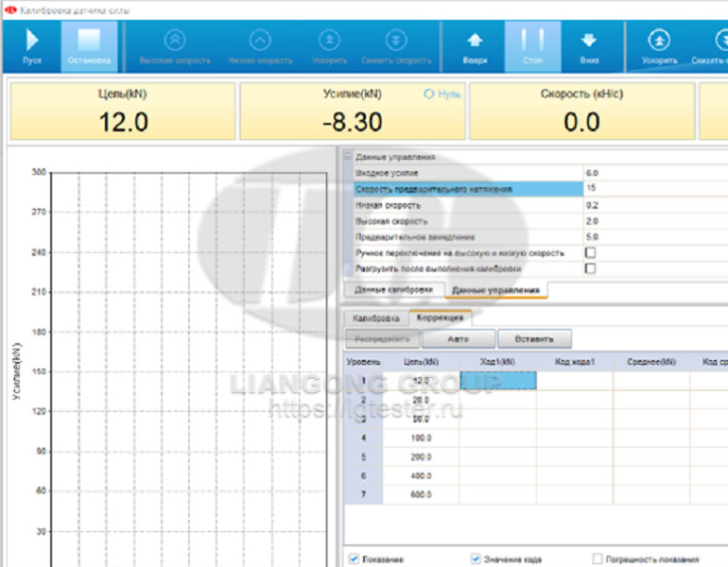Check Разгрузить после выполнения калибровки
Image resolution: width=728 pixels, height=567 pixels.
pos(591,268)
